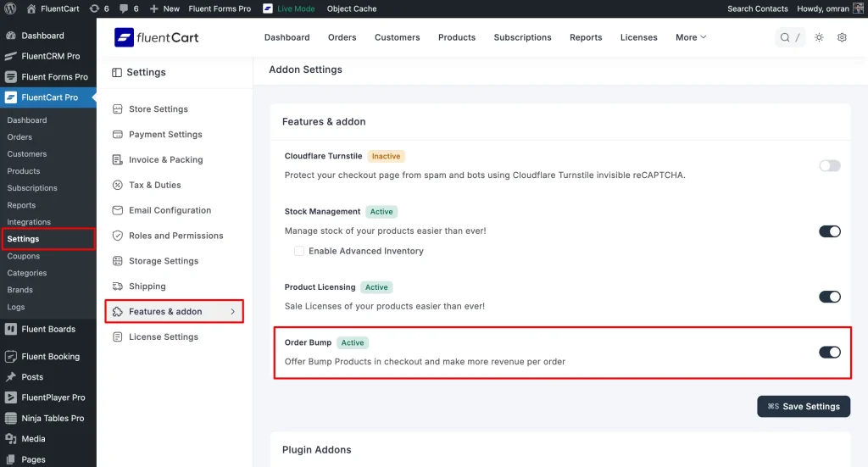Click the Ninja Tables Pro sidebar icon
This screenshot has width=868, height=467.
pos(10,419)
